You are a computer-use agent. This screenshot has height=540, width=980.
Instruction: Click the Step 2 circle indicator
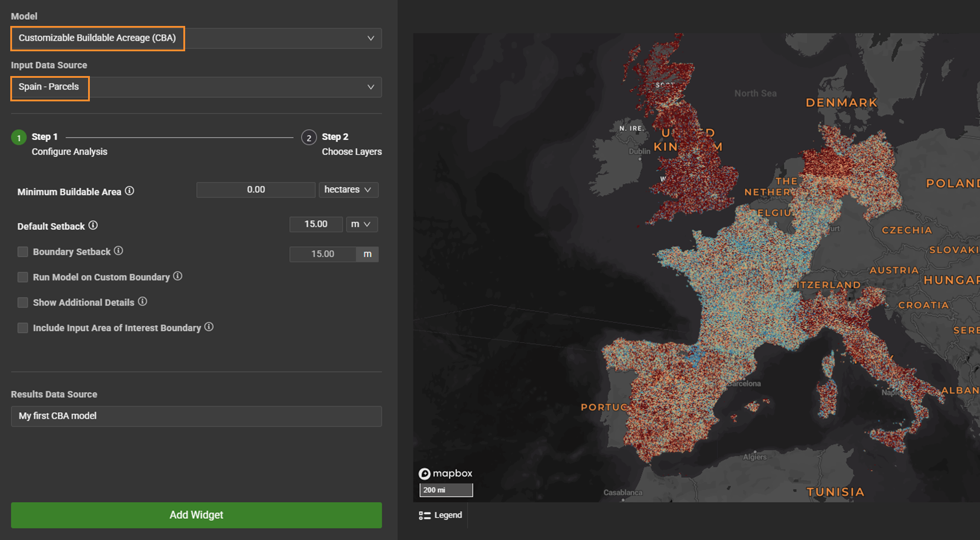pos(309,138)
